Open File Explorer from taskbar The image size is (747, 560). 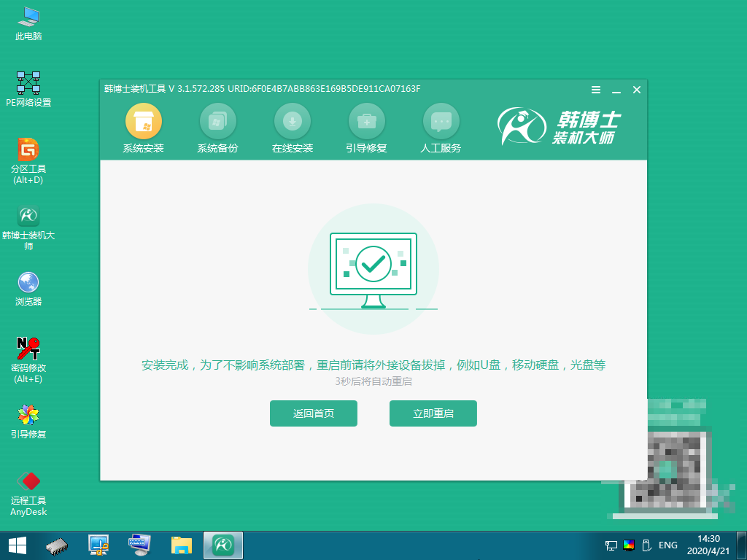pos(182,545)
